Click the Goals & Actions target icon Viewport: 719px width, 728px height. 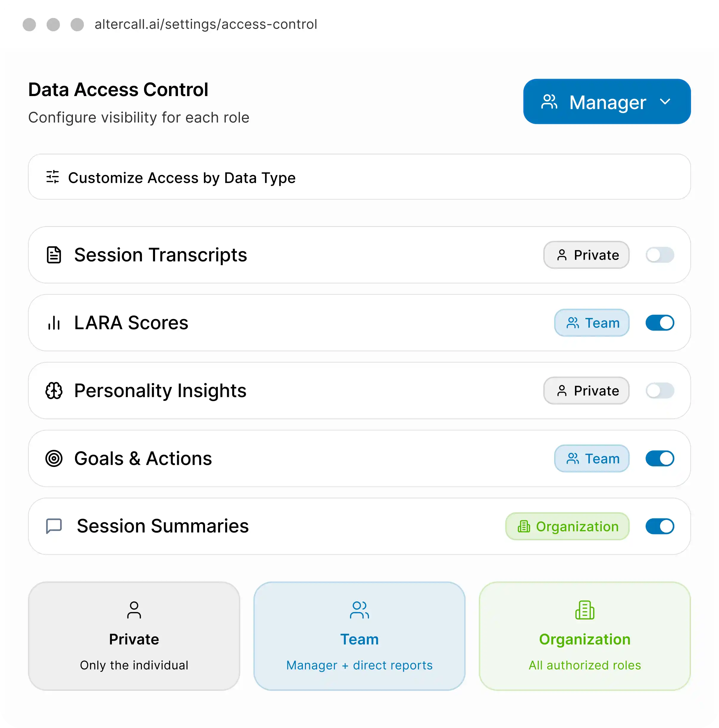[54, 459]
